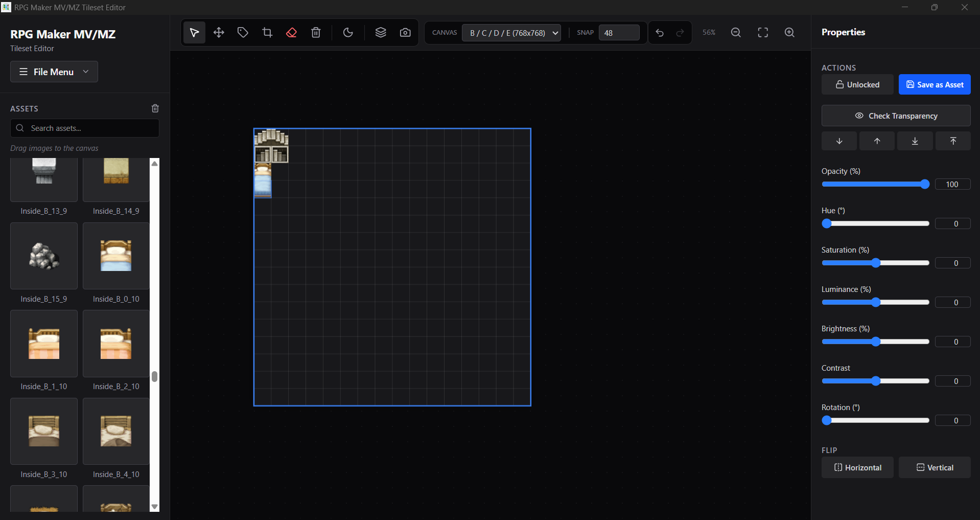Click the camera snapshot icon

coord(405,33)
